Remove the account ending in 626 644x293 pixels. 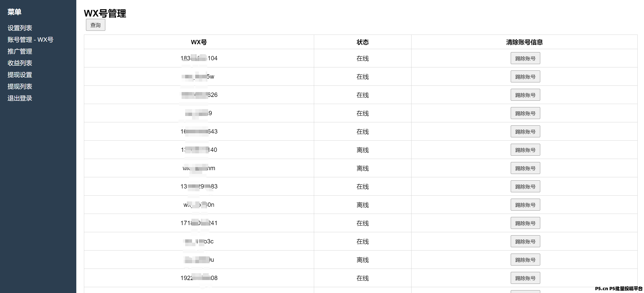pos(525,95)
